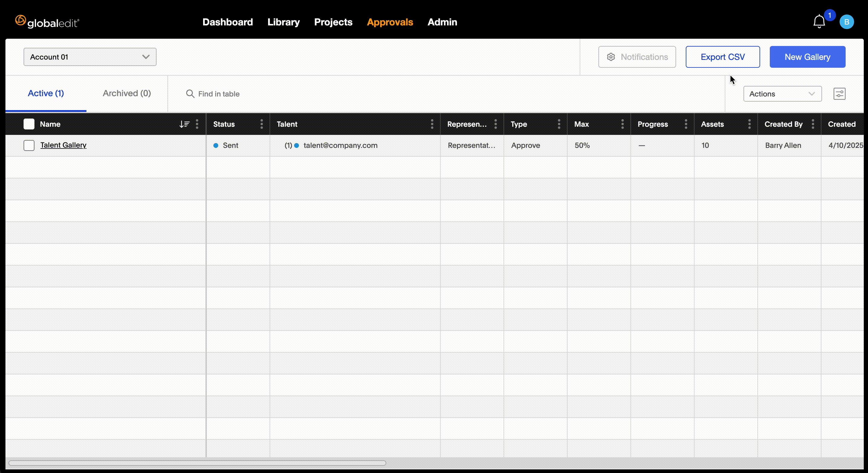The height and width of the screenshot is (473, 868).
Task: Click the Created column header
Action: pos(842,124)
